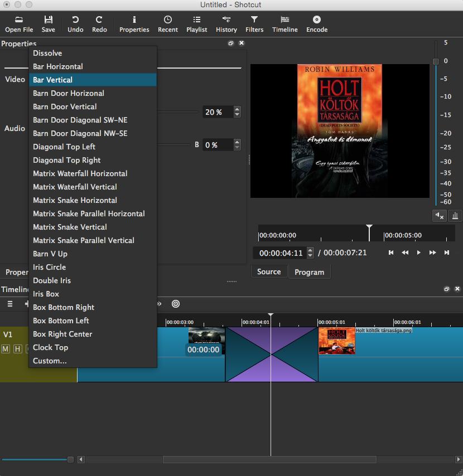Image resolution: width=463 pixels, height=476 pixels.
Task: Switch the player to Source tab
Action: pos(269,271)
